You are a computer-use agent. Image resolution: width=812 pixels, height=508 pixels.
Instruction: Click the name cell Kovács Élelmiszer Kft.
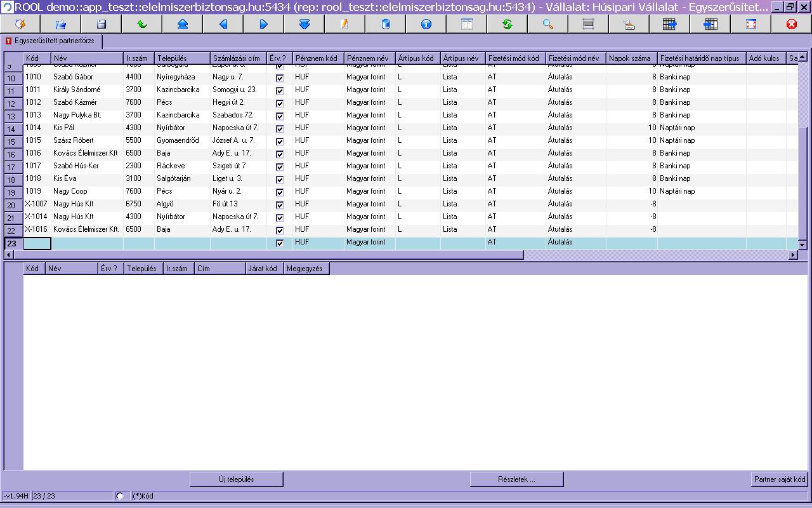coord(87,229)
